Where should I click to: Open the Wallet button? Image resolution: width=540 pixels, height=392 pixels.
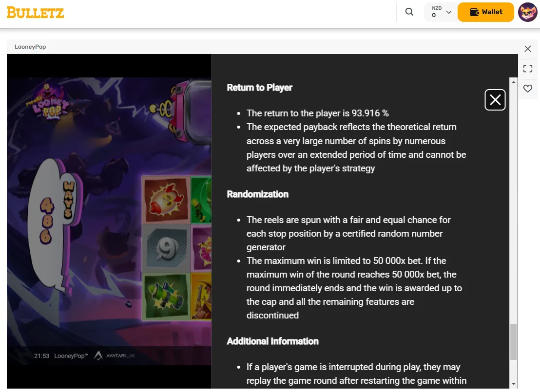click(485, 12)
